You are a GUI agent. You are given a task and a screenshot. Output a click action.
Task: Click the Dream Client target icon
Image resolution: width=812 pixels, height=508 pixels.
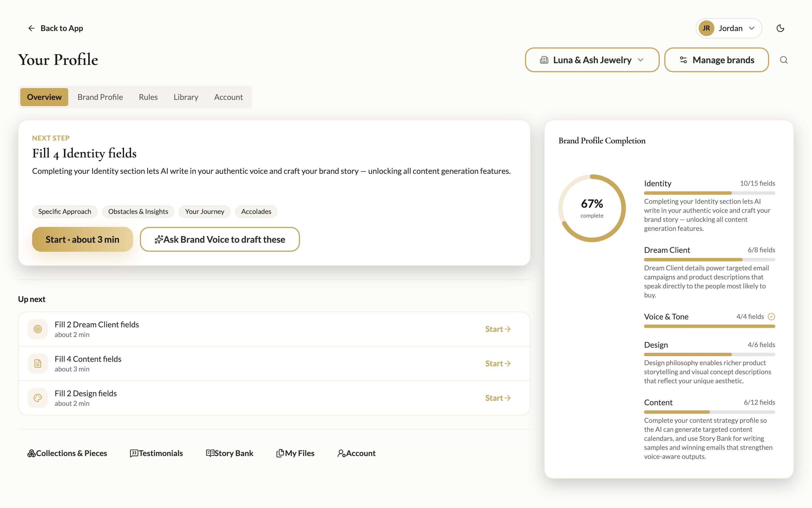click(38, 329)
